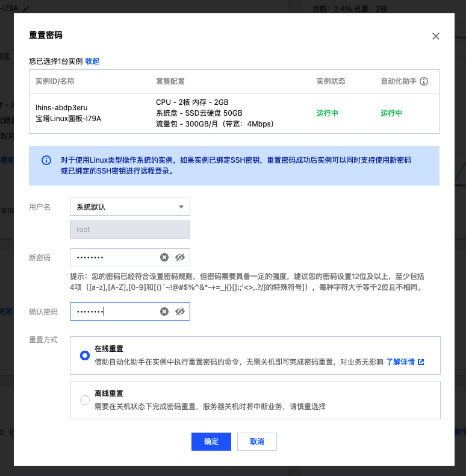Screen dimensions: 466x476
Task: Click the 实例ID/名称 column header
Action: pos(55,81)
